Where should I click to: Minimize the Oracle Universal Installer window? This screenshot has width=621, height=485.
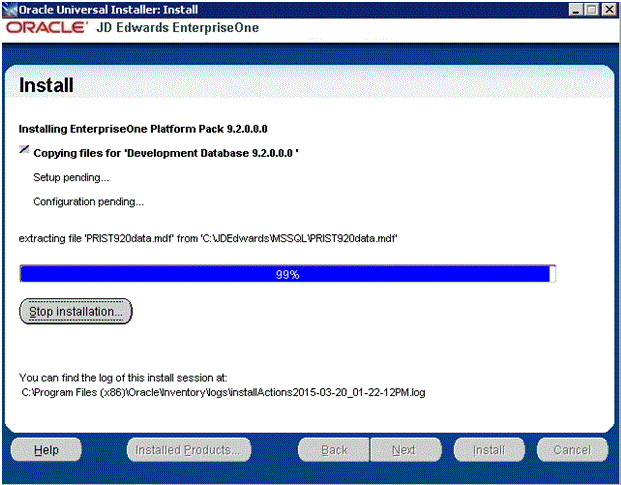[575, 10]
